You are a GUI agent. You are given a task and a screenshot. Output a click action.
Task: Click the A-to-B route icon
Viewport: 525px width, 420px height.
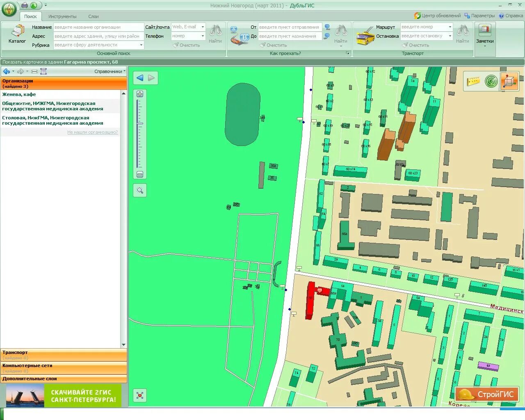[x=240, y=36]
